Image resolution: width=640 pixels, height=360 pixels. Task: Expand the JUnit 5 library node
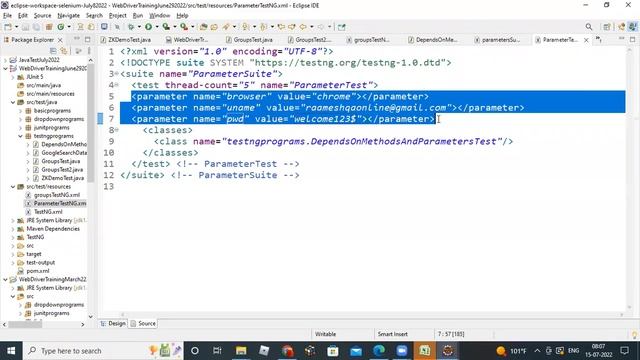[13, 77]
